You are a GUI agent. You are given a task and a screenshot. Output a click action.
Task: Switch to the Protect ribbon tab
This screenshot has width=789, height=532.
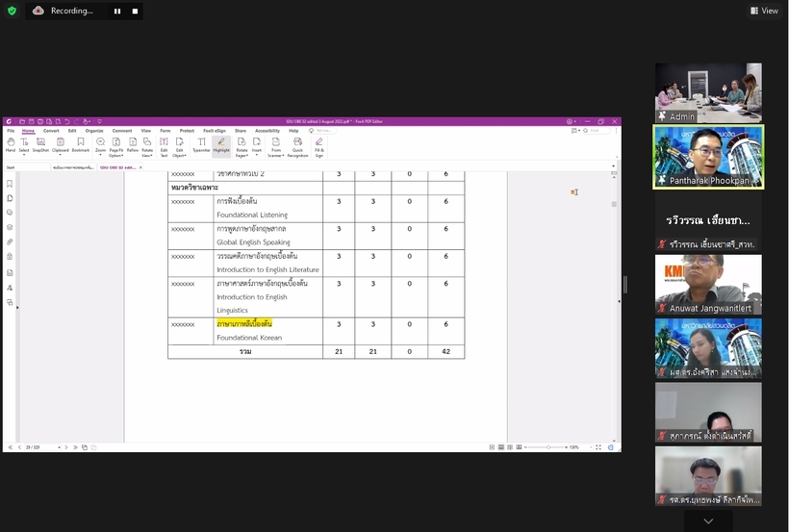point(187,131)
